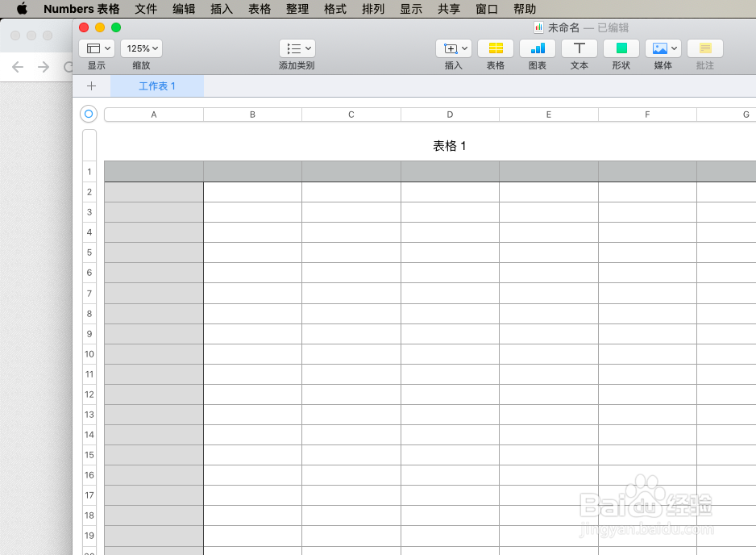Viewport: 756px width, 555px height.
Task: Click the 图表 chart toolbar icon
Action: pyautogui.click(x=538, y=48)
